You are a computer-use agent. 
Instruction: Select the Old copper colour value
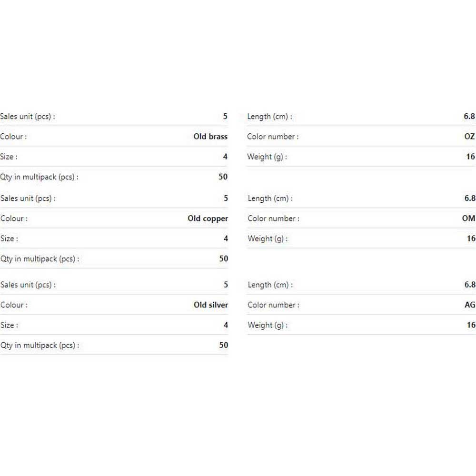(x=208, y=218)
